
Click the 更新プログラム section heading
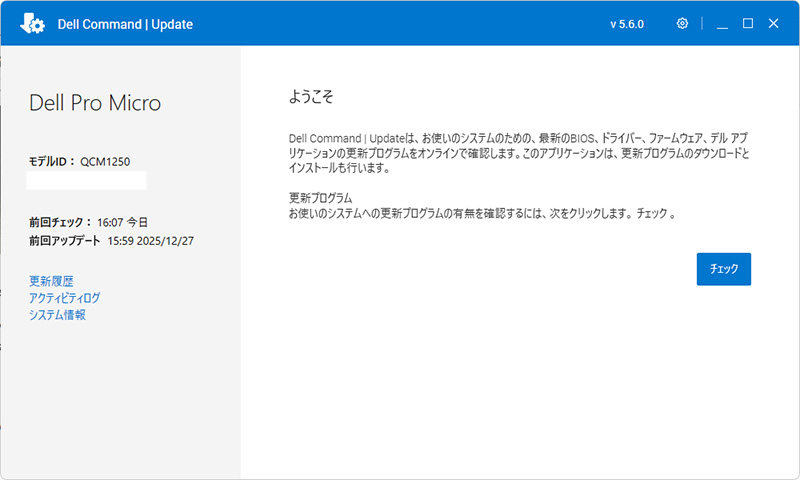click(x=320, y=198)
